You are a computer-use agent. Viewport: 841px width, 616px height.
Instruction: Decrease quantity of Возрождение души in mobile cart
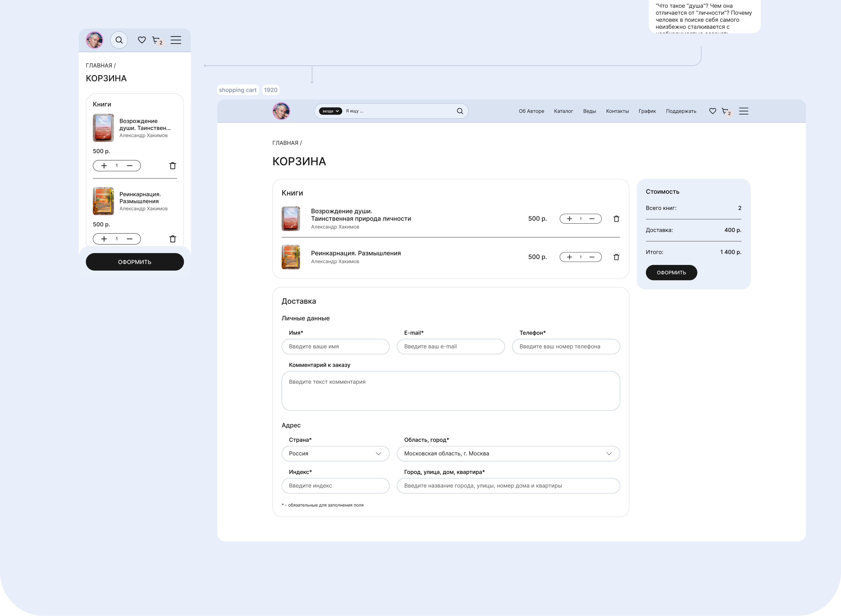pyautogui.click(x=129, y=166)
